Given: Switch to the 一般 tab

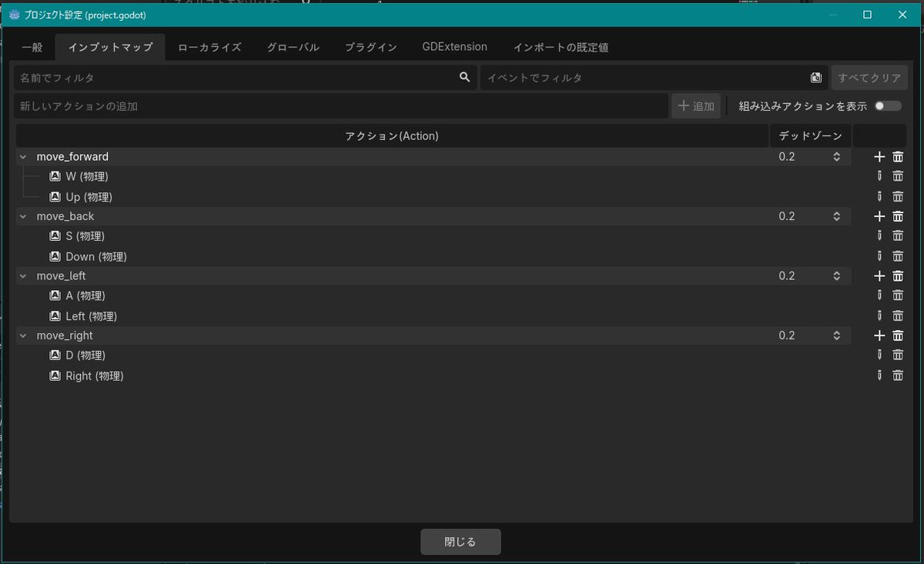Looking at the screenshot, I should [32, 47].
